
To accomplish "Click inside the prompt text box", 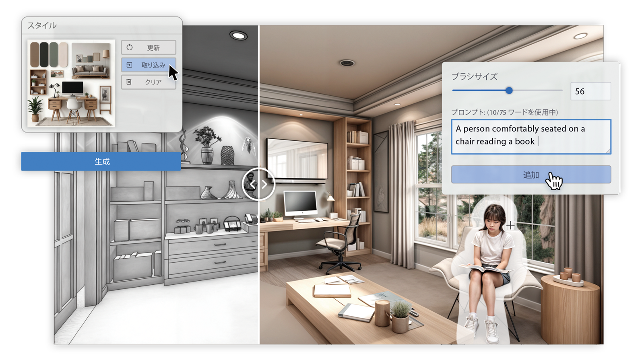I will (x=530, y=136).
